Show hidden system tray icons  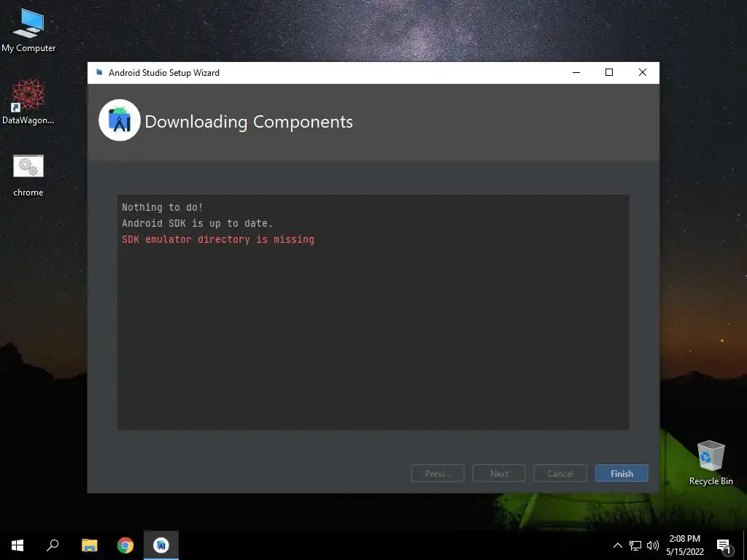click(x=617, y=545)
